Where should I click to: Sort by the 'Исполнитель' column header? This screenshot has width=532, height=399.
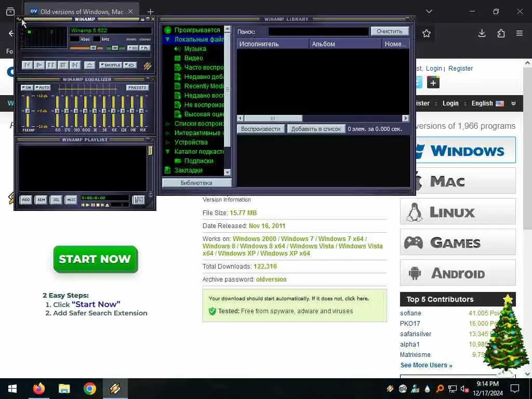click(x=273, y=44)
